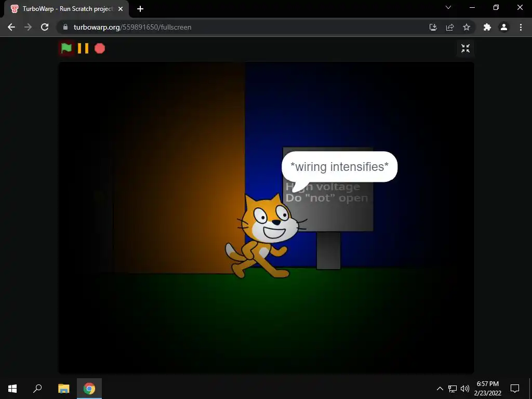This screenshot has height=399, width=532.
Task: Click the Scratch cat sprite
Action: coord(265,237)
